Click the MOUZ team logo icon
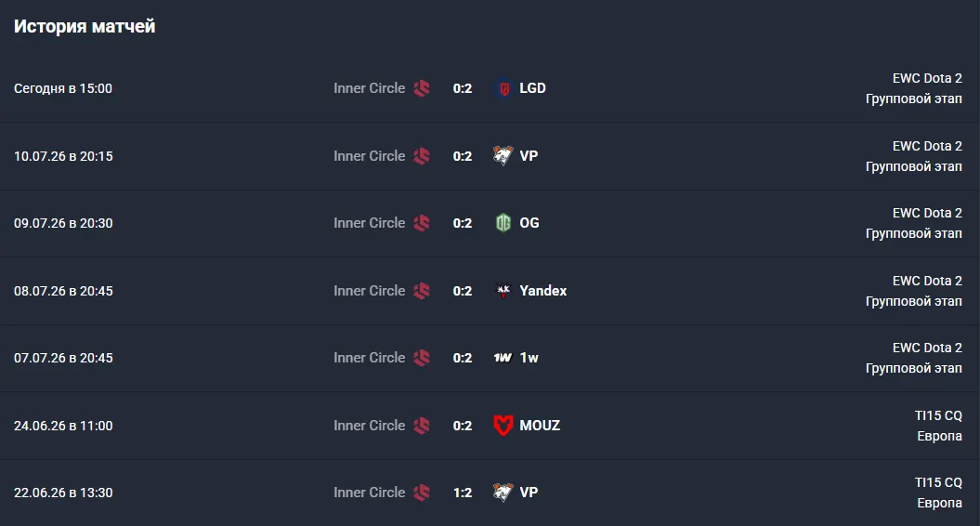This screenshot has height=526, width=980. tap(503, 426)
